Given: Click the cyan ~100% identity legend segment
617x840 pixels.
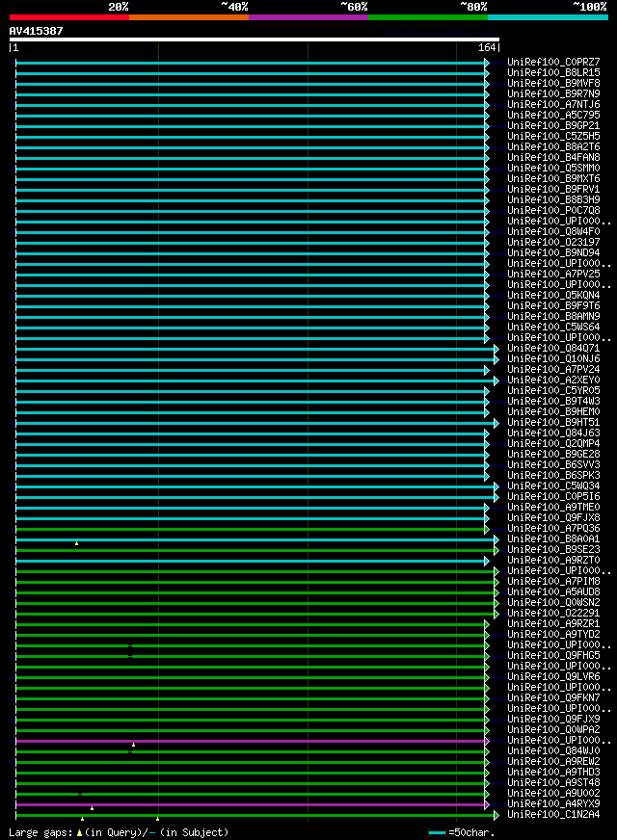Looking at the screenshot, I should click(x=548, y=17).
